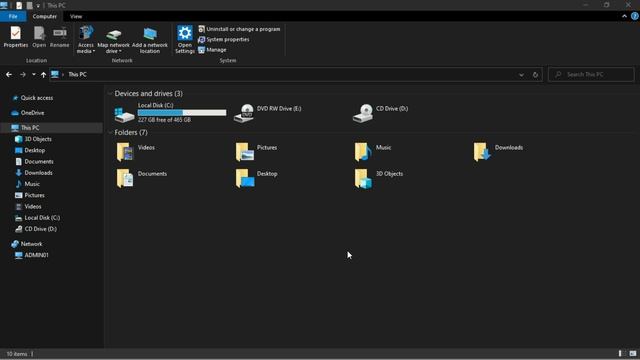This screenshot has width=640, height=360.
Task: Select ADMIN01 under Network
Action: [36, 255]
